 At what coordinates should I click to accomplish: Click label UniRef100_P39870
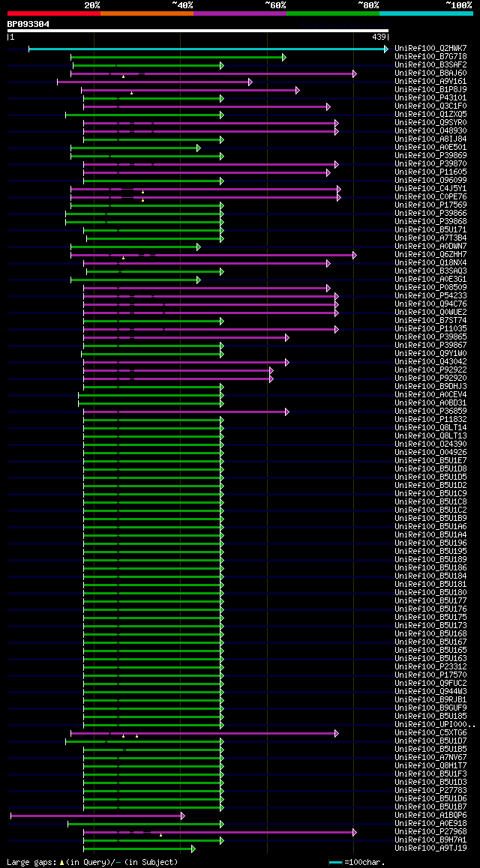click(430, 164)
